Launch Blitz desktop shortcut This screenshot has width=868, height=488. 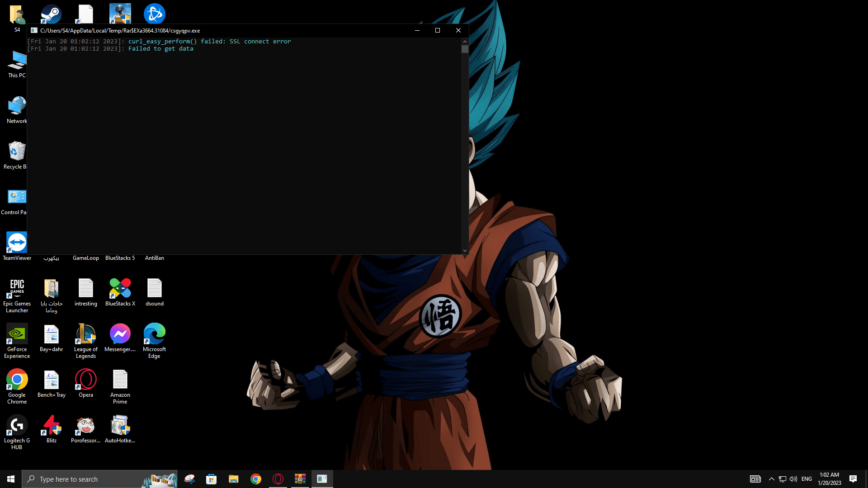point(52,429)
